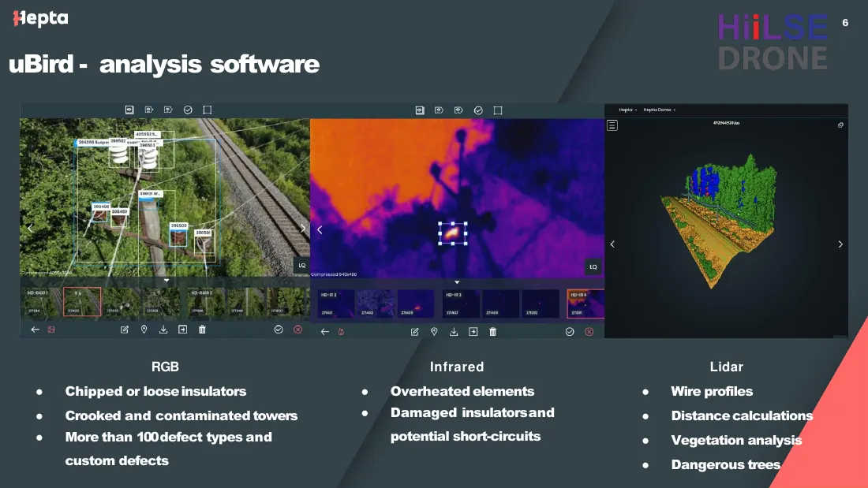Toggle the eye visibility icon above infrared viewer
The height and width of the screenshot is (488, 868).
coord(420,110)
